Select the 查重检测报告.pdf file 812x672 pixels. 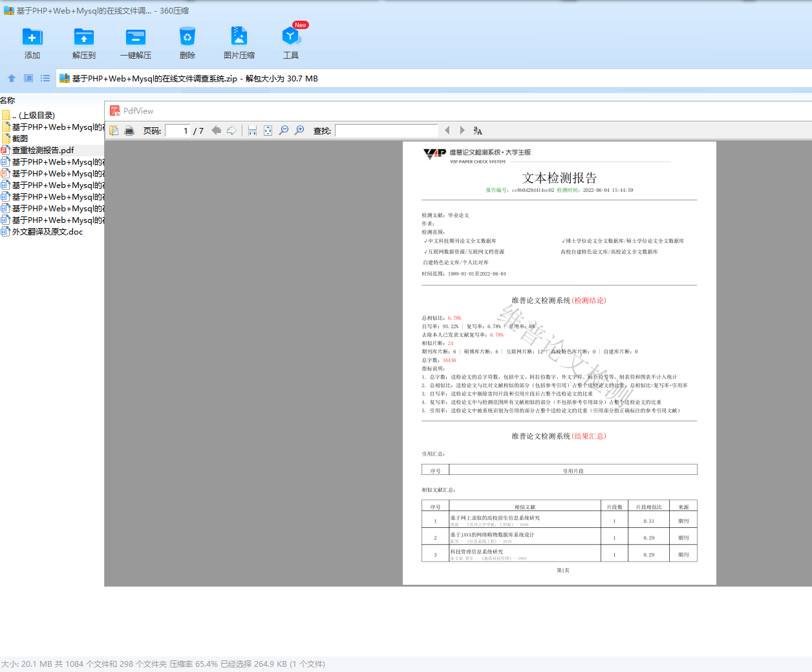[x=52, y=151]
